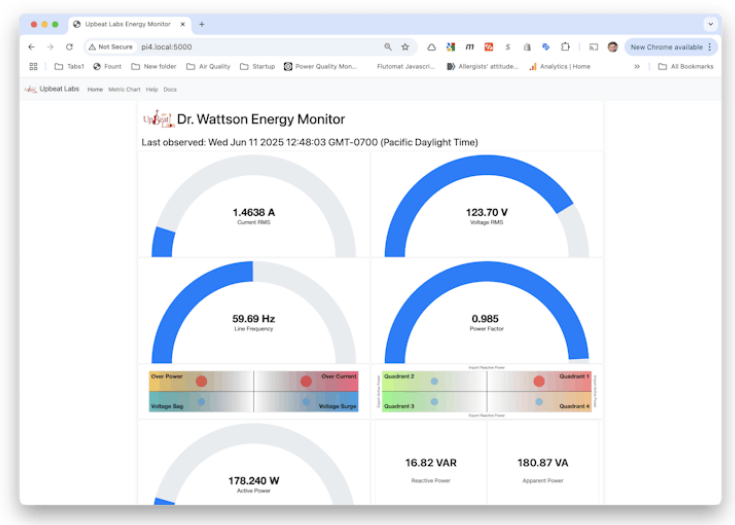Click the browser reload icon
This screenshot has height=525, width=735.
[x=69, y=47]
